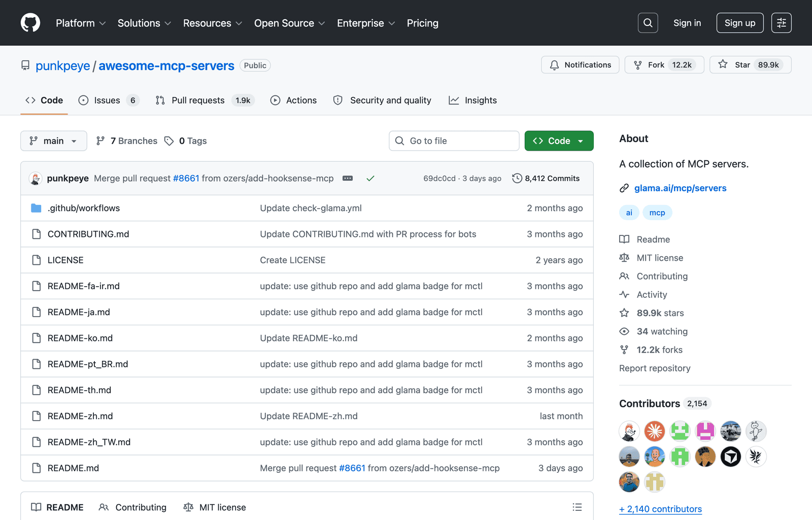Open CONTRIBUTING.md file
Screen dimensions: 812x520
pyautogui.click(x=88, y=234)
